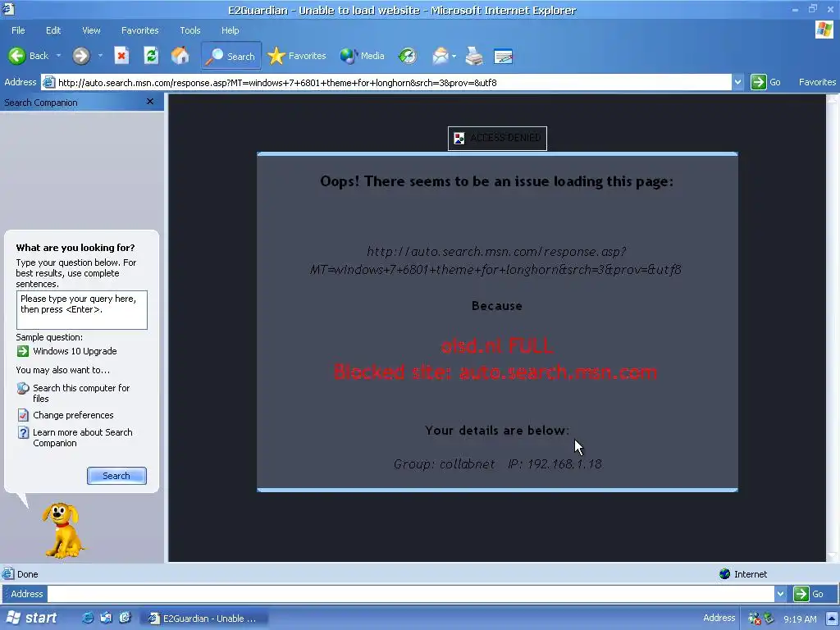This screenshot has height=630, width=840.
Task: Click the Windows flag logo in the menu bar
Action: [824, 30]
